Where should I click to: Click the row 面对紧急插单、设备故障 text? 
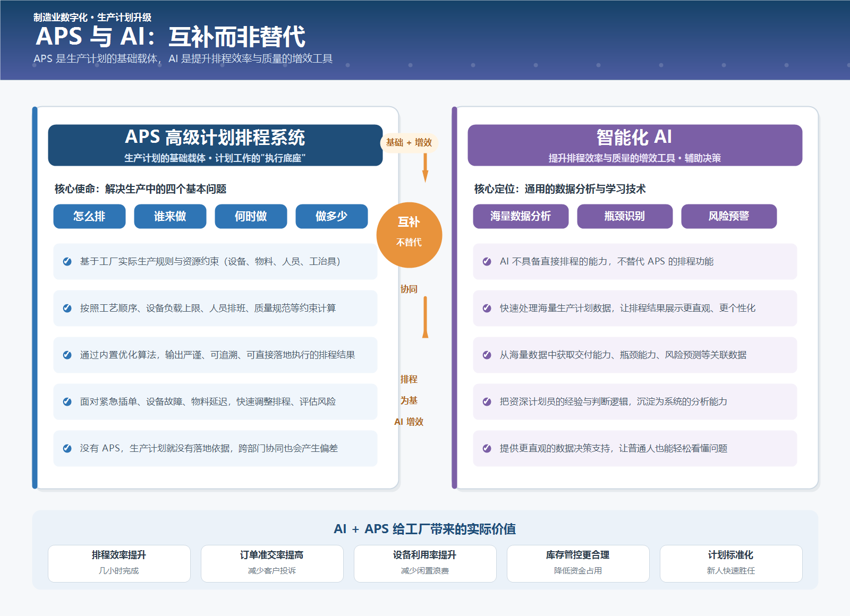208,401
